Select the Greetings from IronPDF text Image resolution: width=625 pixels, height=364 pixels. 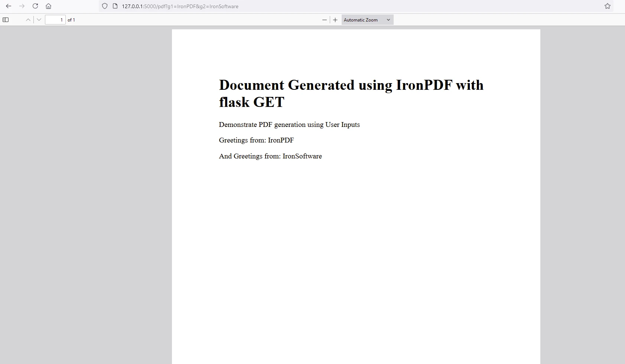[x=256, y=140]
